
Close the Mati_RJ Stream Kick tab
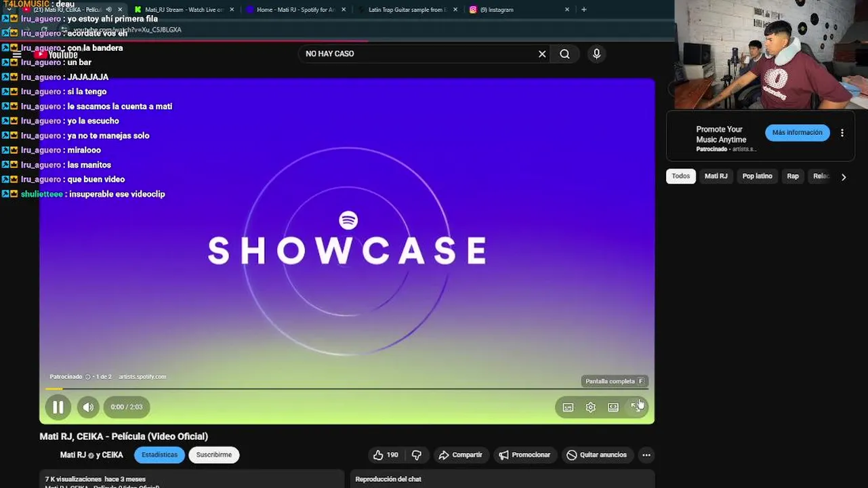tap(232, 9)
